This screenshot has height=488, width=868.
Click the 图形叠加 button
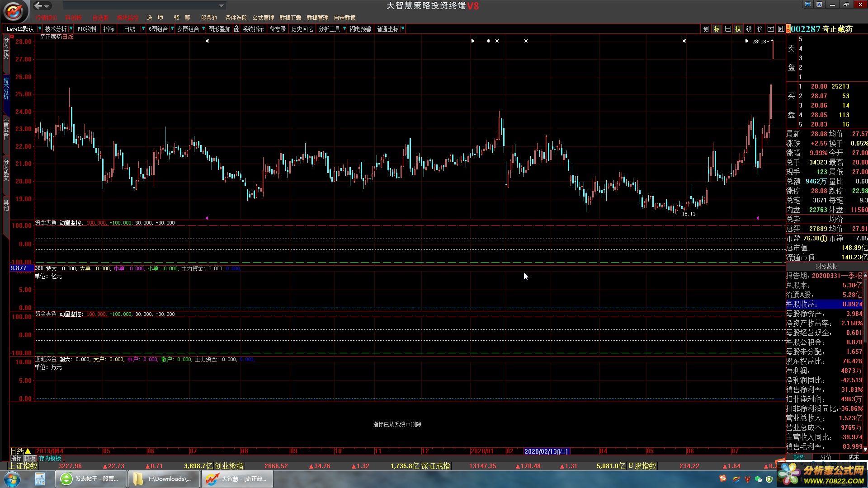[x=219, y=29]
